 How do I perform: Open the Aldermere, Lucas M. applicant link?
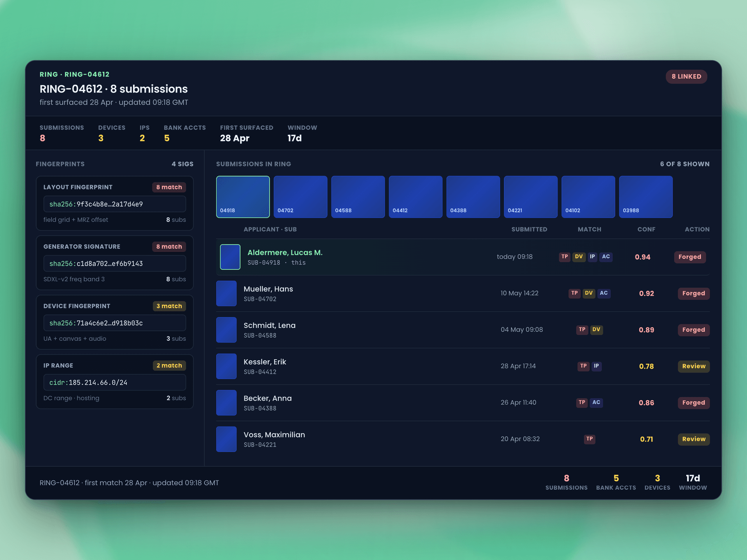click(x=285, y=252)
